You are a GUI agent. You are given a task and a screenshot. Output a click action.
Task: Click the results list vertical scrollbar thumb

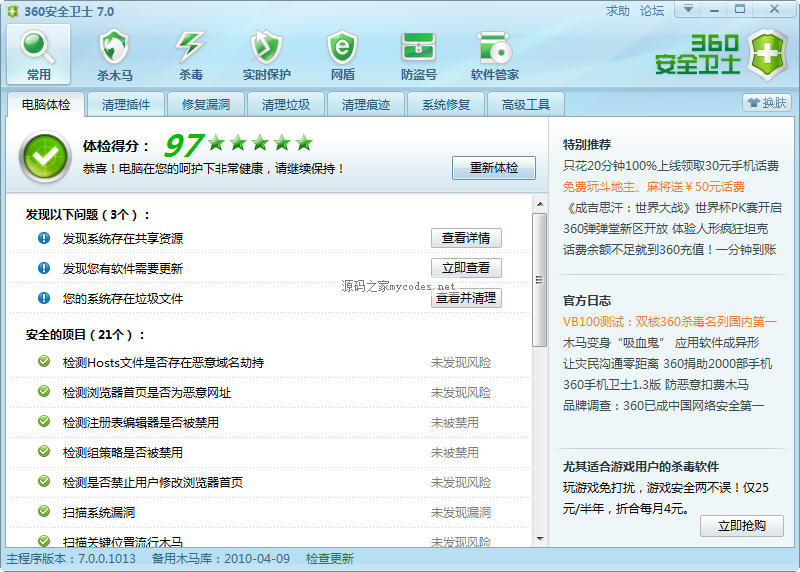coord(539,280)
